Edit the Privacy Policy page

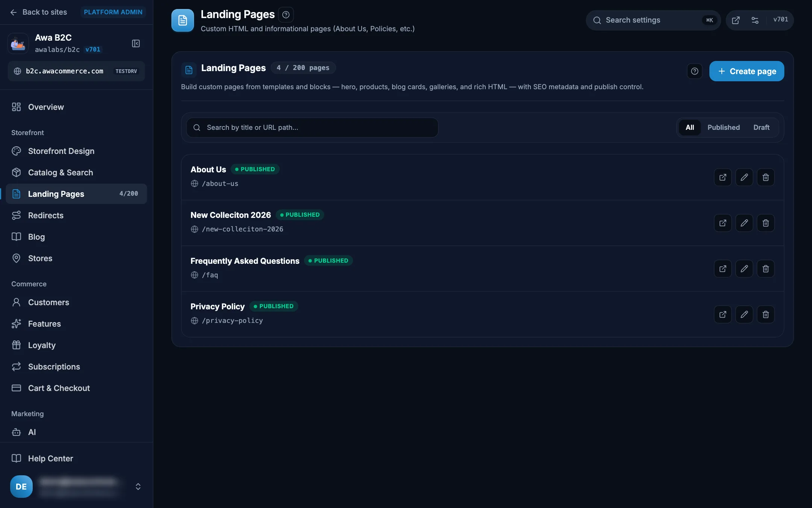744,315
